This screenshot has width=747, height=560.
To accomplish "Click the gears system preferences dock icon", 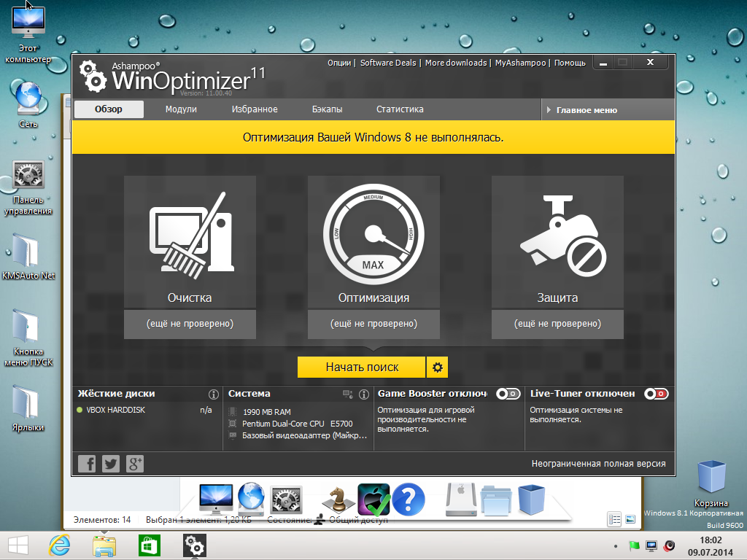I will pos(286,500).
